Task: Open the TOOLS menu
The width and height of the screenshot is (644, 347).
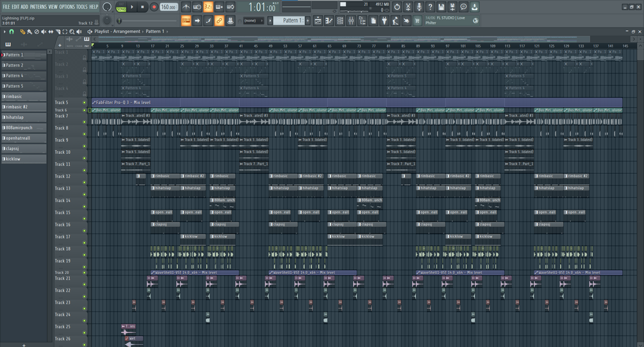Action: pos(82,7)
